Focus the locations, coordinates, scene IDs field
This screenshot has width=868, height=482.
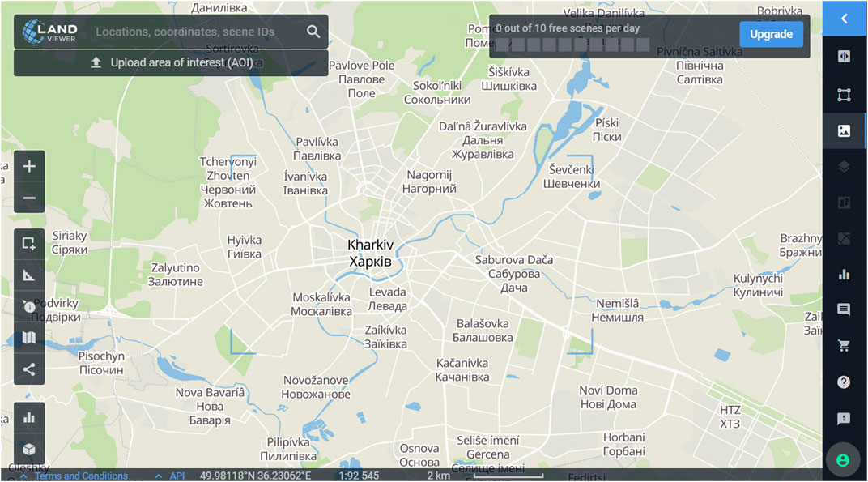pos(185,32)
